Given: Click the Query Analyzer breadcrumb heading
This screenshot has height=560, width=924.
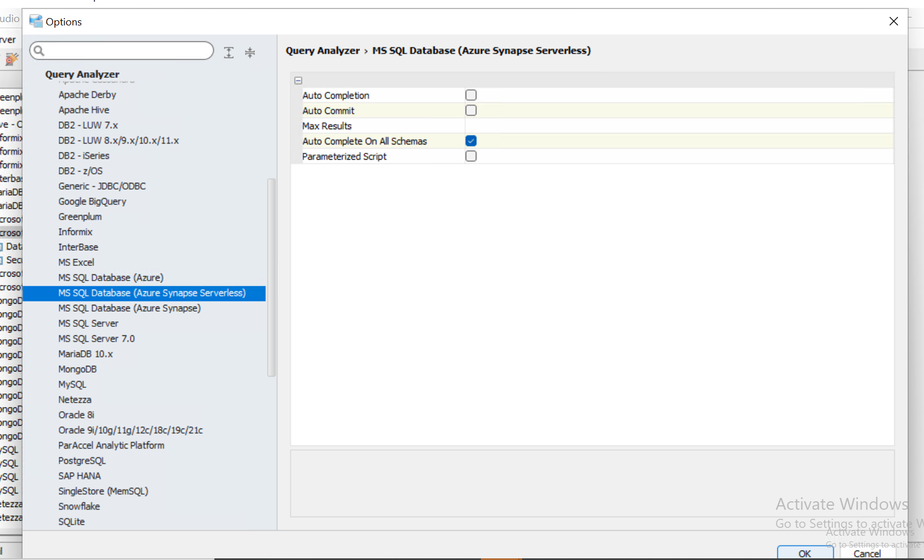Looking at the screenshot, I should (323, 50).
